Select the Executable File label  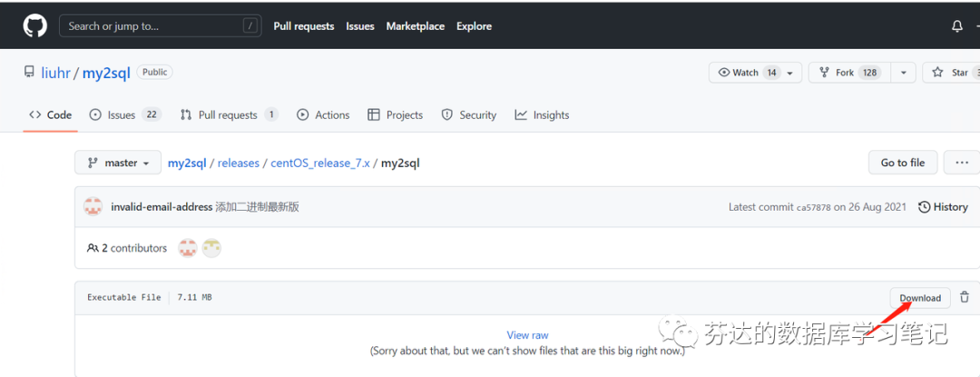[x=123, y=298]
